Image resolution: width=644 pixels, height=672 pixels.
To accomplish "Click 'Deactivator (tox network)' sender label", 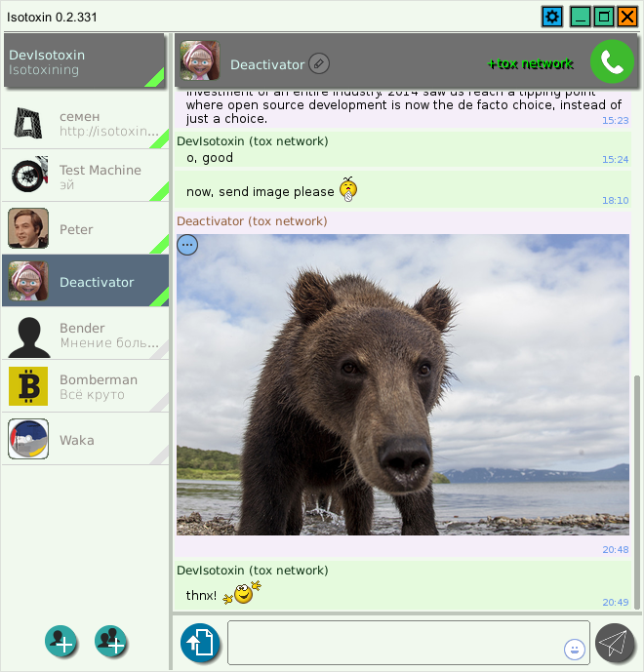I will click(x=252, y=221).
